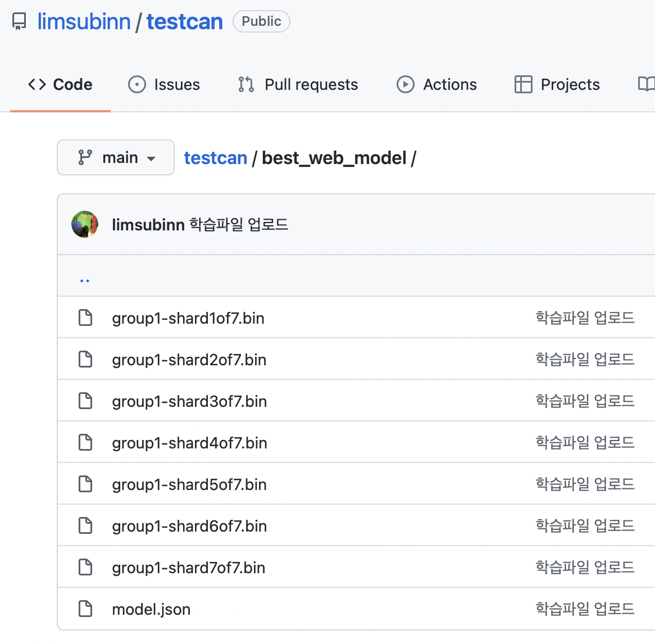This screenshot has height=644, width=655.
Task: Open commit message for group1-shard5of7.bin row
Action: pyautogui.click(x=585, y=484)
